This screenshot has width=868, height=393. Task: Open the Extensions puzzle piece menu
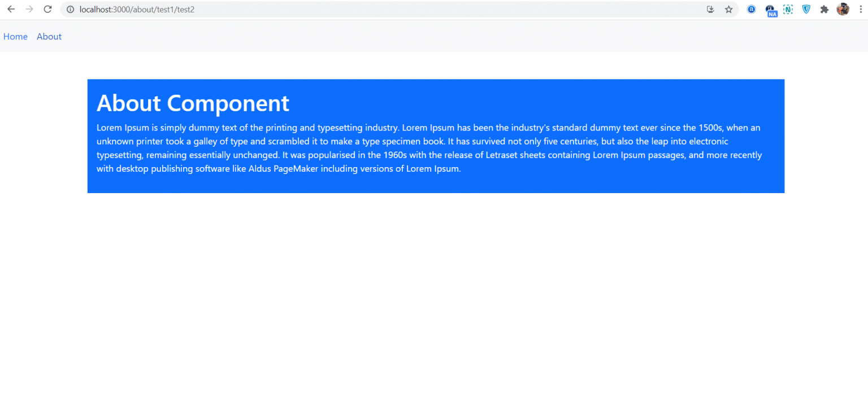click(824, 9)
